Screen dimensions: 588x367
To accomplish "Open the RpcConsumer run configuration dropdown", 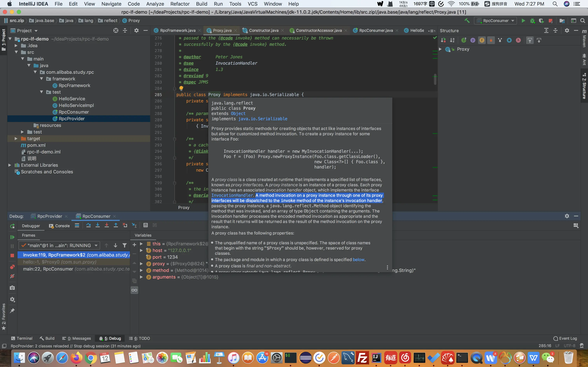I will [496, 21].
